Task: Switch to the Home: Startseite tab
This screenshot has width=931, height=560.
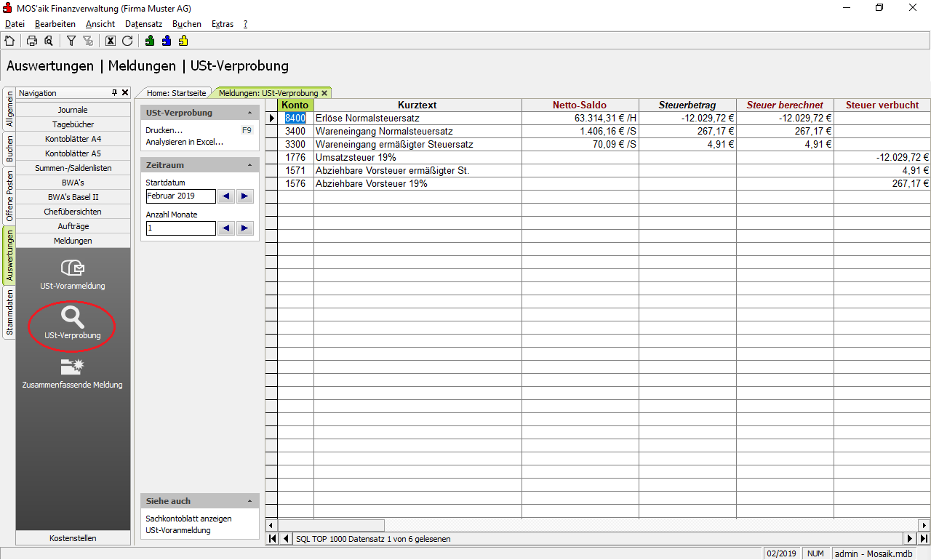Action: pyautogui.click(x=177, y=93)
